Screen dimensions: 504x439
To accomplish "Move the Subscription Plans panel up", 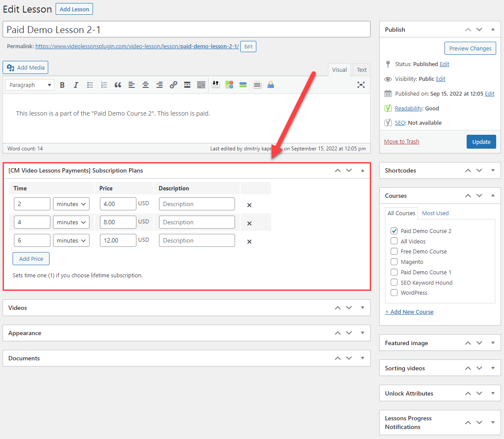I will coord(338,170).
